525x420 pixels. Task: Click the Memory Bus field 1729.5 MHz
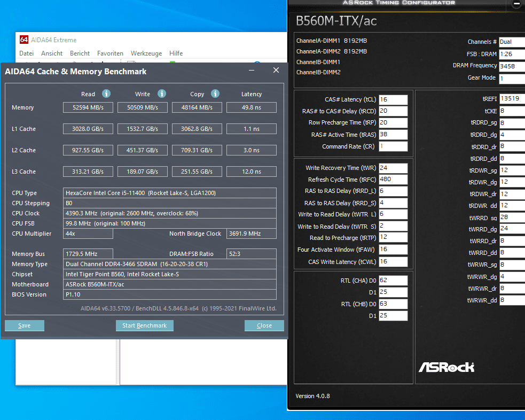coord(88,254)
